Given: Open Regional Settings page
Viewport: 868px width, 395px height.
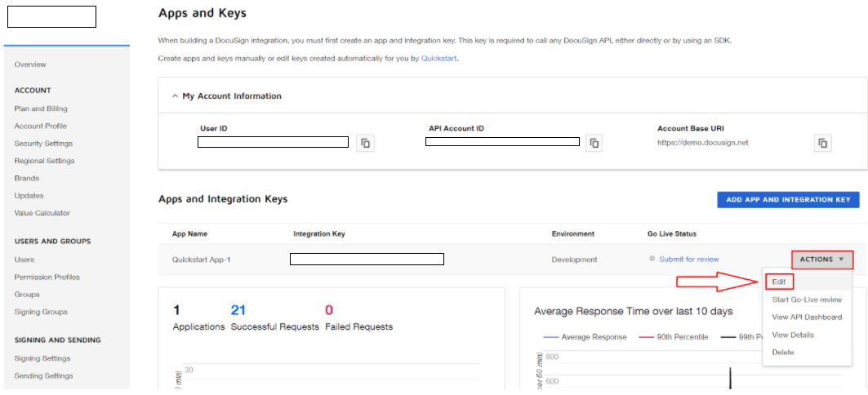Looking at the screenshot, I should click(x=44, y=161).
